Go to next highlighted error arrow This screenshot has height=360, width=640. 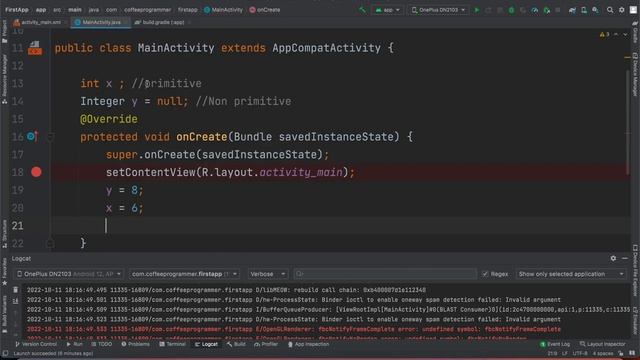625,35
